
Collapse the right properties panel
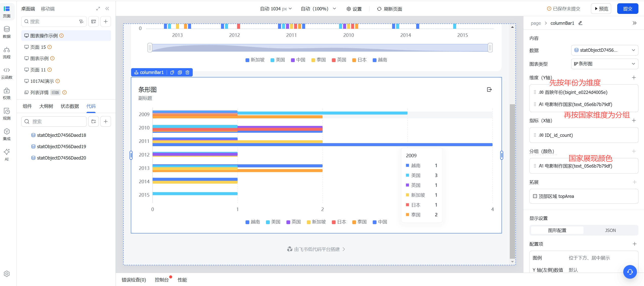click(x=635, y=23)
